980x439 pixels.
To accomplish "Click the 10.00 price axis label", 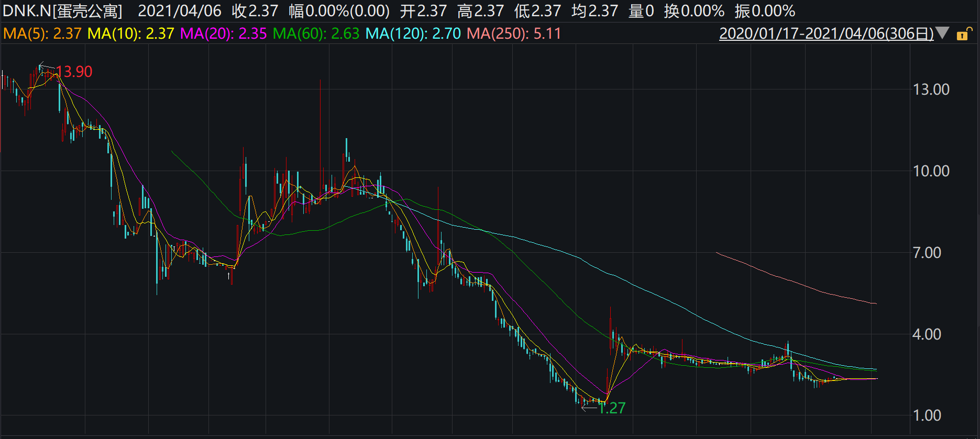I will (931, 171).
